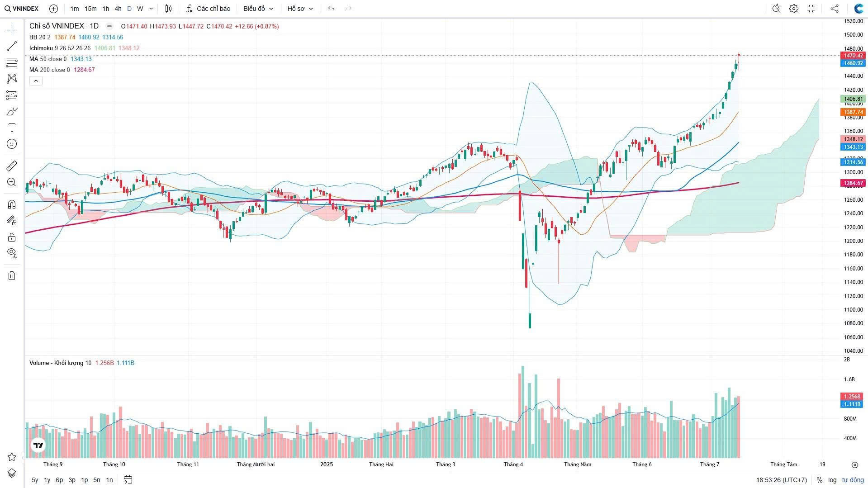Open Các chỉ báo indicators panel
868x488 pixels.
pos(209,9)
